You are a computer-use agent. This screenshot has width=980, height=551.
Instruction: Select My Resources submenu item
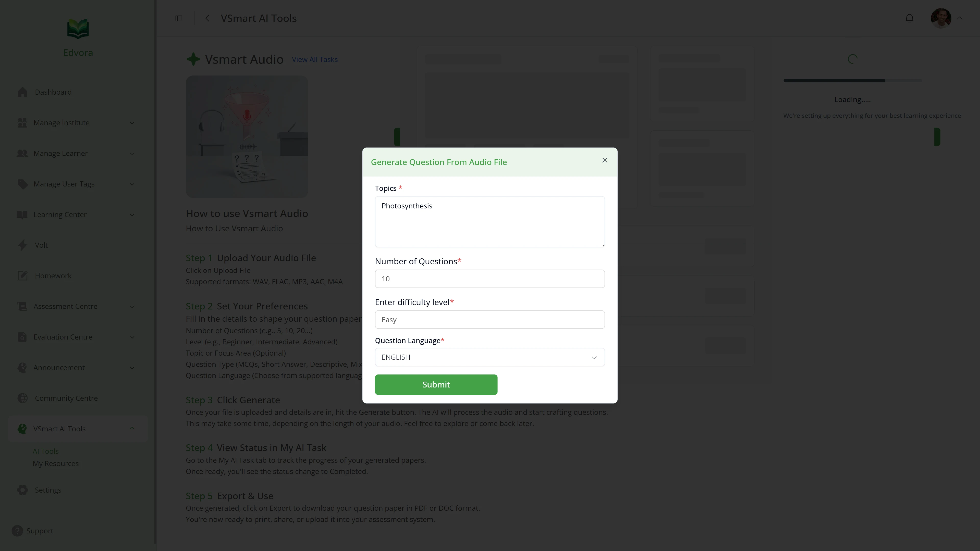56,464
